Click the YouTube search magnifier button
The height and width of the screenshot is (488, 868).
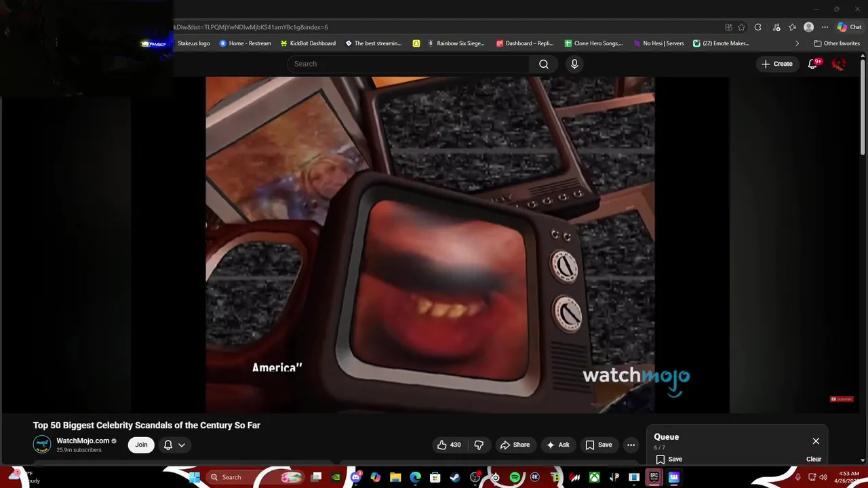coord(544,64)
